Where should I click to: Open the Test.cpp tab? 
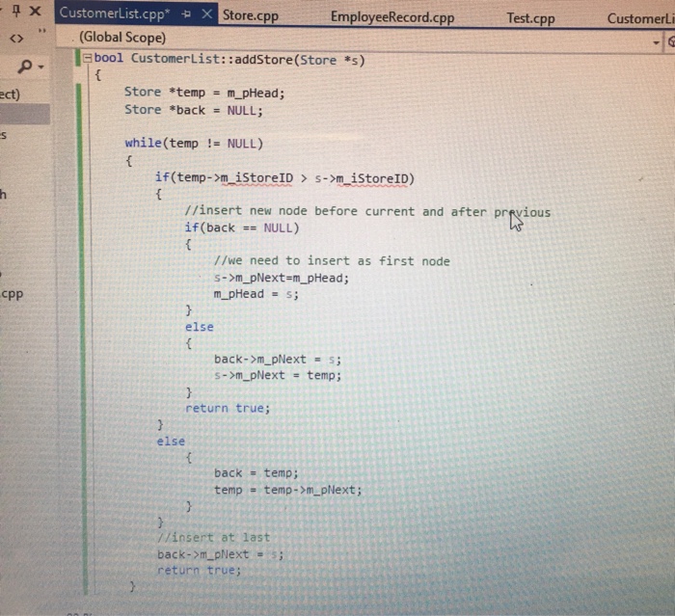[530, 18]
